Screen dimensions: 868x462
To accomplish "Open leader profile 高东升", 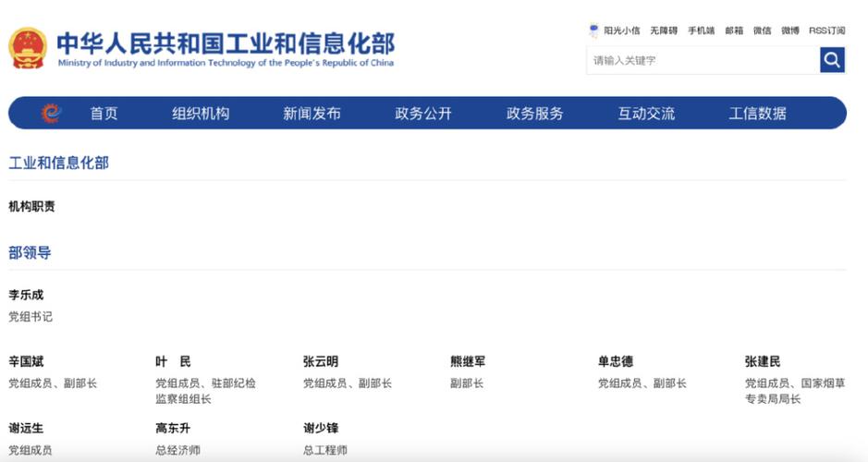I will pos(173,428).
